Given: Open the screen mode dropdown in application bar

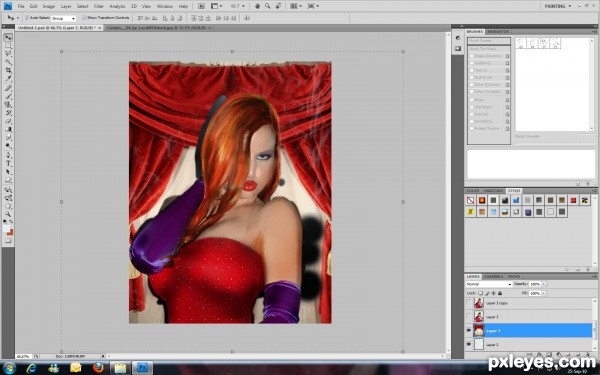Looking at the screenshot, I should [x=314, y=6].
